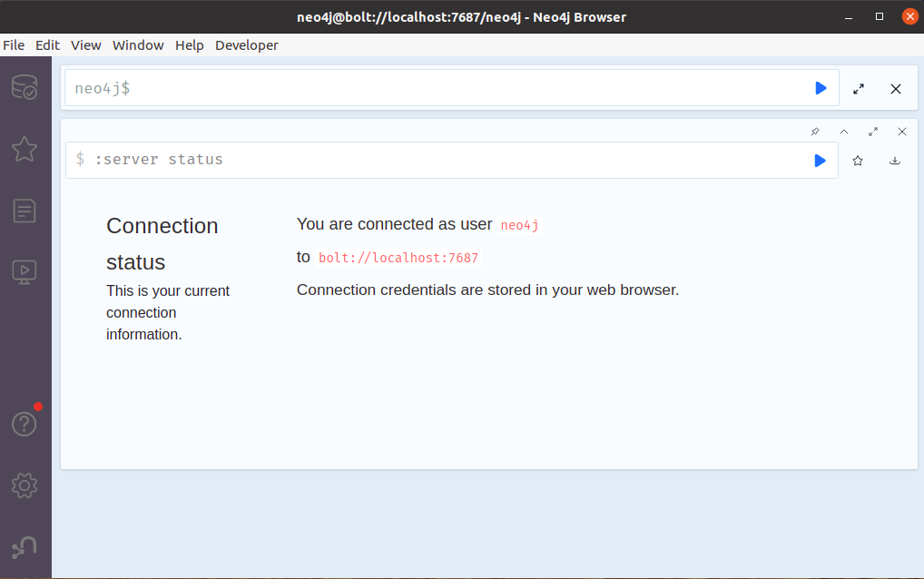924x579 pixels.
Task: Click the Neo4j logo at the sidebar bottom
Action: point(24,546)
